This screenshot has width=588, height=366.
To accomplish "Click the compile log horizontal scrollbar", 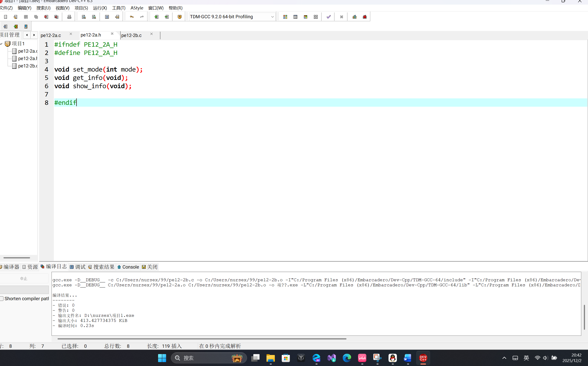I will (202, 339).
